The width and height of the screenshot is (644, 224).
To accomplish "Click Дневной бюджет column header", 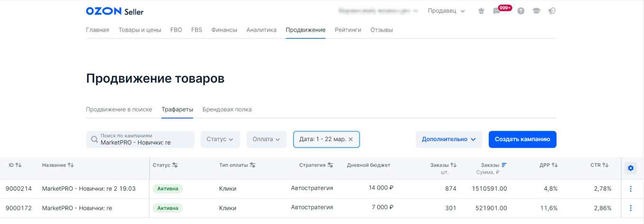I will [368, 165].
